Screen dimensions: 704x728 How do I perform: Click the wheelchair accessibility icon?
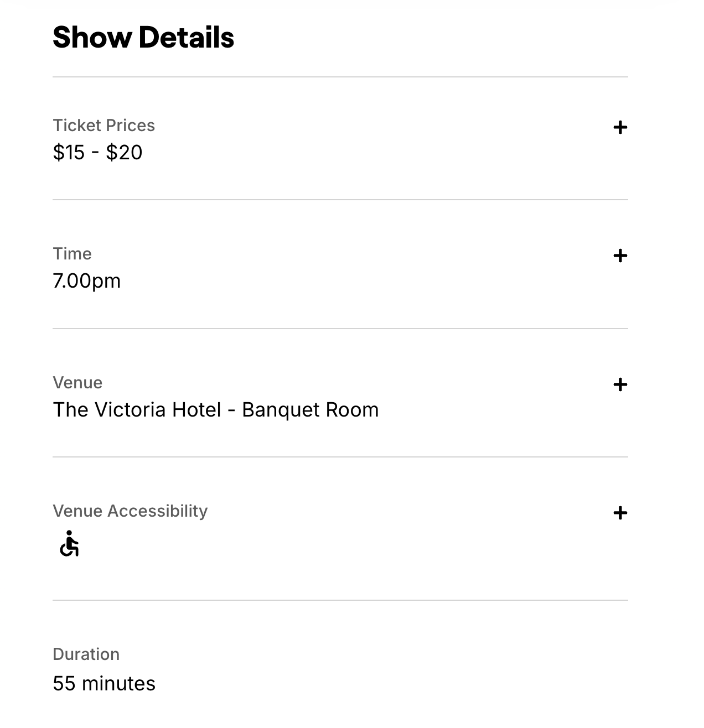click(x=69, y=544)
